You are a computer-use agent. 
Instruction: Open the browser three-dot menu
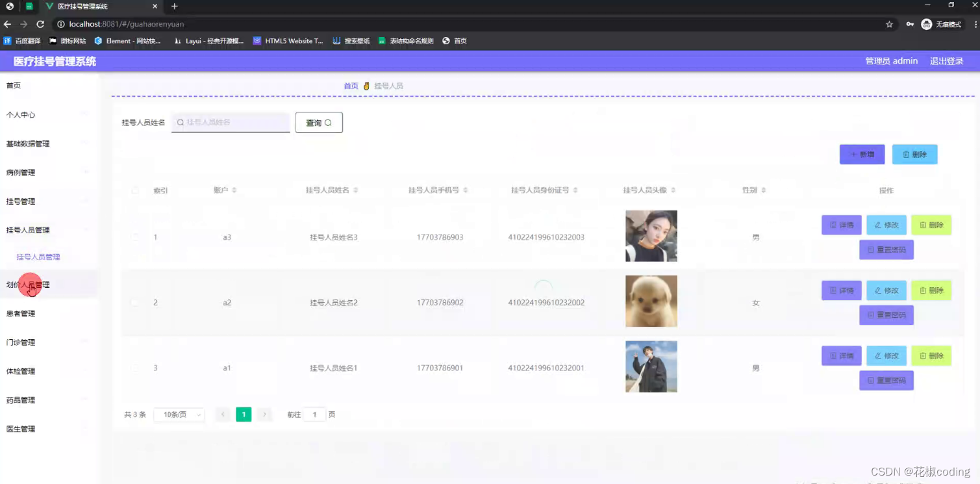click(x=975, y=24)
